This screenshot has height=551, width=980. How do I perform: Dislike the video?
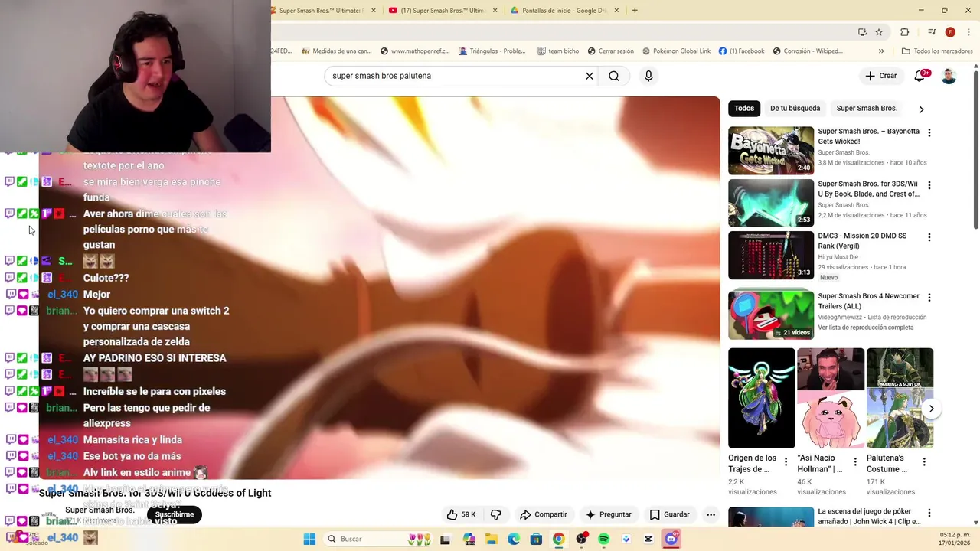[x=495, y=514]
